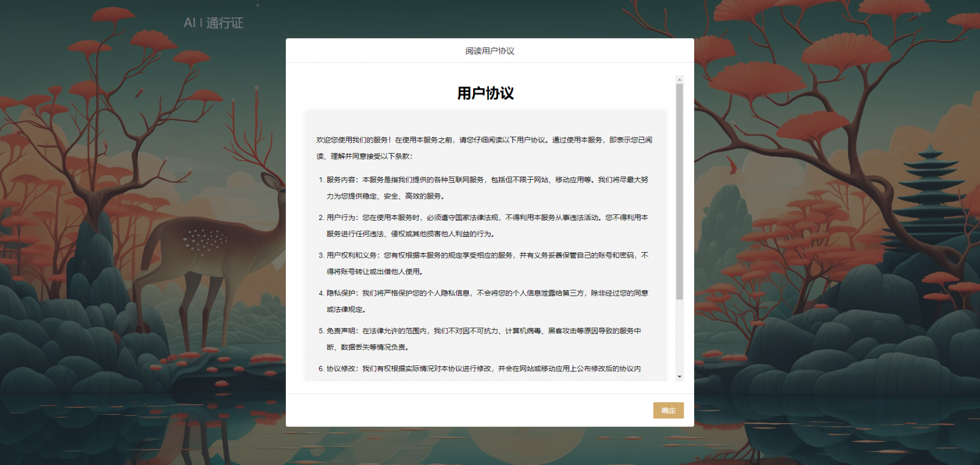Click the scroll down arrow in agreement panel
980x465 pixels.
[679, 376]
